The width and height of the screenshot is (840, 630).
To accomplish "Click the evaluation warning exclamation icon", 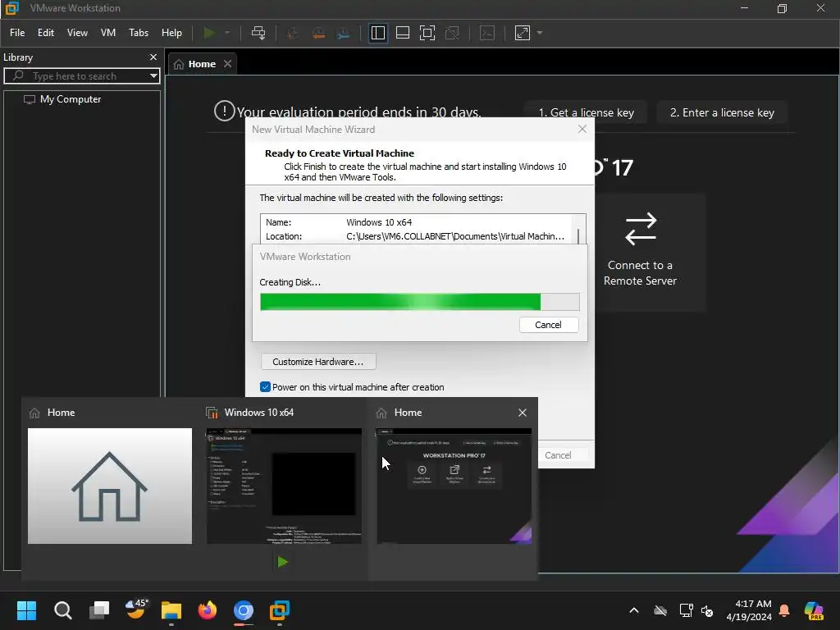I will click(x=224, y=111).
